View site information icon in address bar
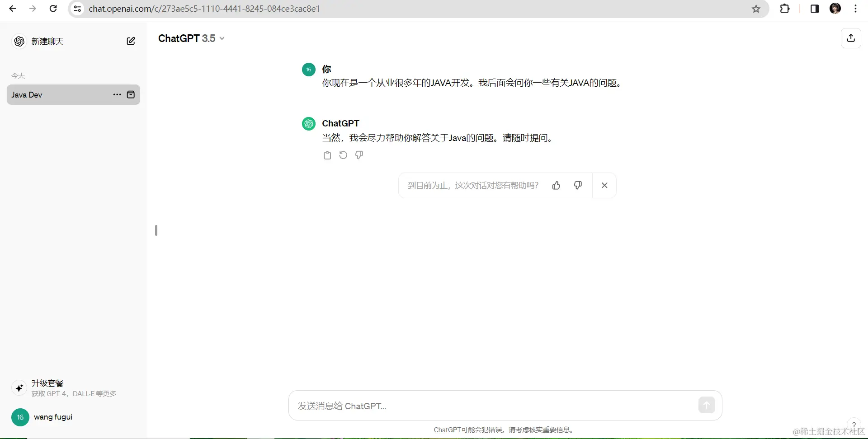The image size is (868, 439). coord(78,9)
